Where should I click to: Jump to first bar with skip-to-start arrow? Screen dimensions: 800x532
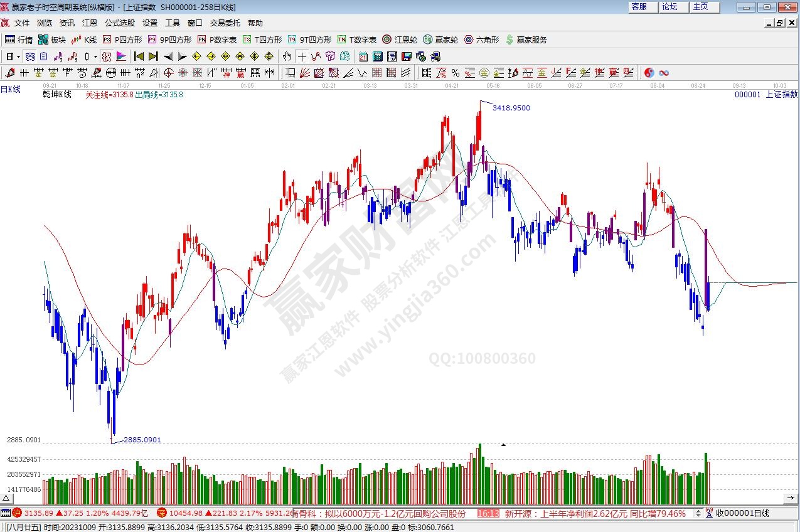139,56
